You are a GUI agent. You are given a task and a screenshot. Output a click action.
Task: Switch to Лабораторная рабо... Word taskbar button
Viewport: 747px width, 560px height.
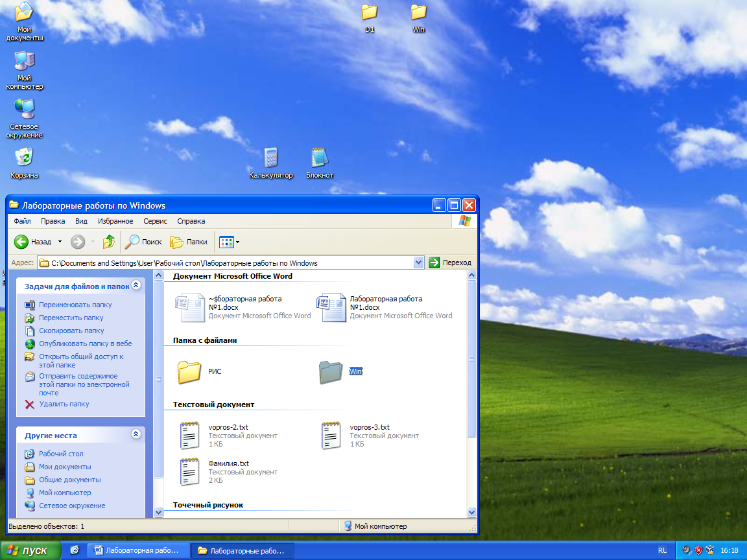tap(139, 550)
